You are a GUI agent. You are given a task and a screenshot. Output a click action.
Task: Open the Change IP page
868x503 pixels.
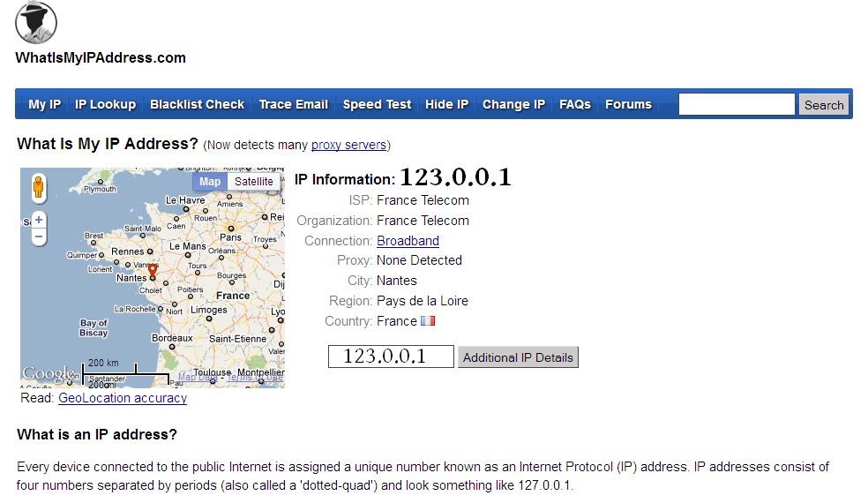pos(513,104)
